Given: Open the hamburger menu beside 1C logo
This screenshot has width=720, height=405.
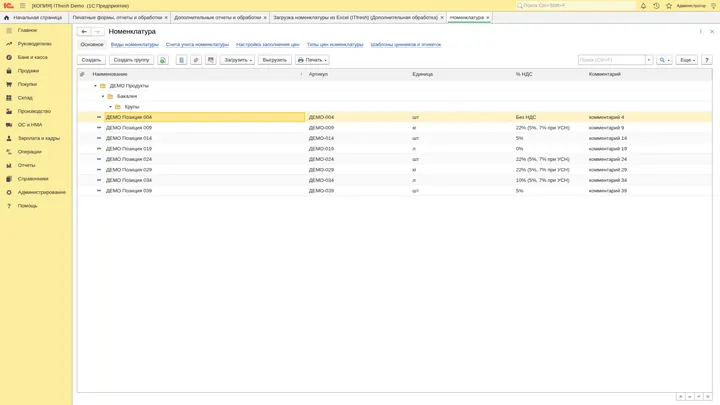Looking at the screenshot, I should pyautogui.click(x=22, y=6).
